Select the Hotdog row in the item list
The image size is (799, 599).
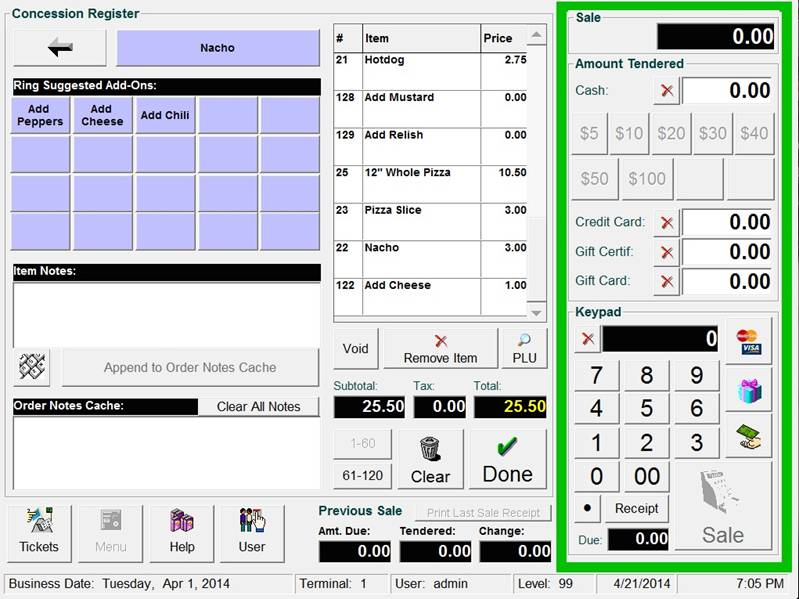pyautogui.click(x=431, y=71)
